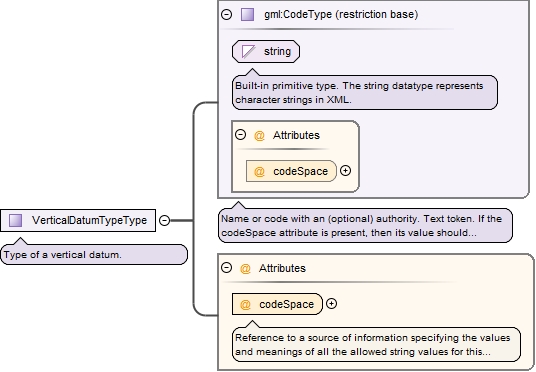This screenshot has height=372, width=536.
Task: Click the string simple type triangle icon
Action: coord(249,51)
